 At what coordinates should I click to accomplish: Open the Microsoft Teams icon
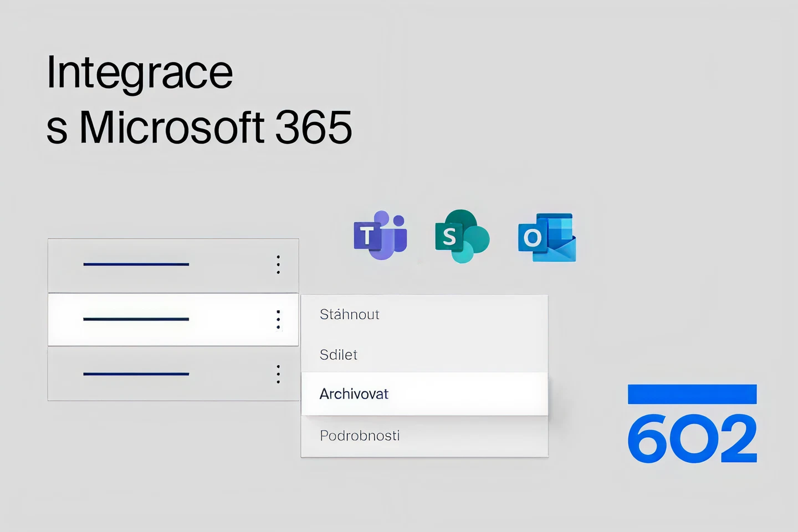coord(380,237)
